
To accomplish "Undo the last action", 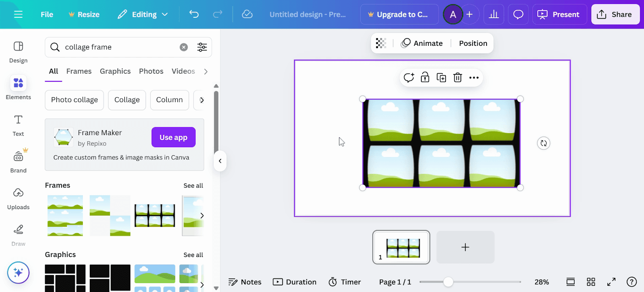I will [194, 14].
